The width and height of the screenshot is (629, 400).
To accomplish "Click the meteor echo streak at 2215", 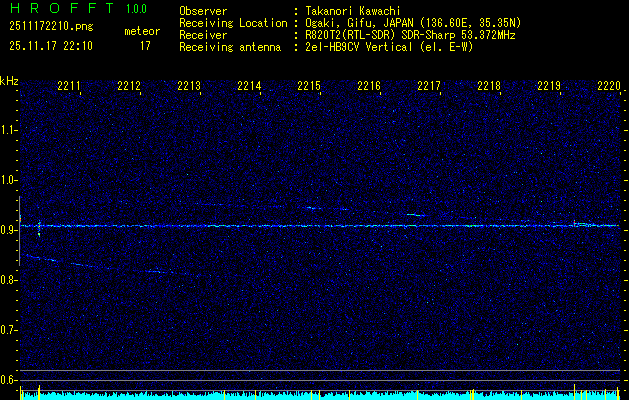I will (314, 208).
